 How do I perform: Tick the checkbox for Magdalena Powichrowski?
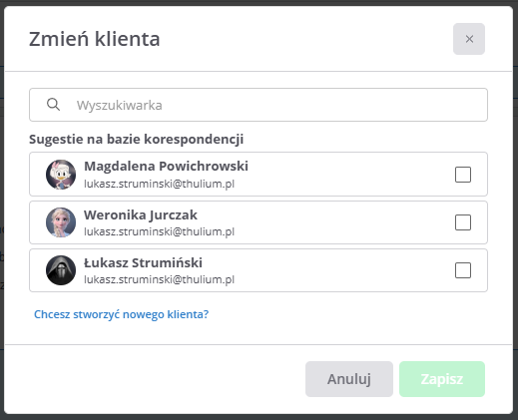[463, 175]
